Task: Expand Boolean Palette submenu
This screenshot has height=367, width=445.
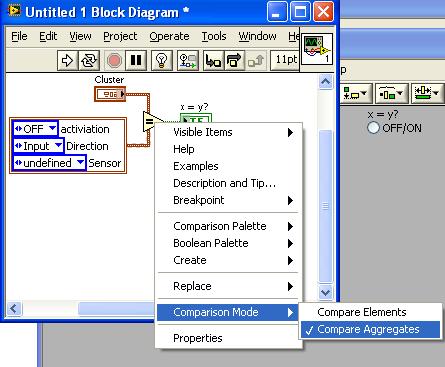Action: (229, 243)
